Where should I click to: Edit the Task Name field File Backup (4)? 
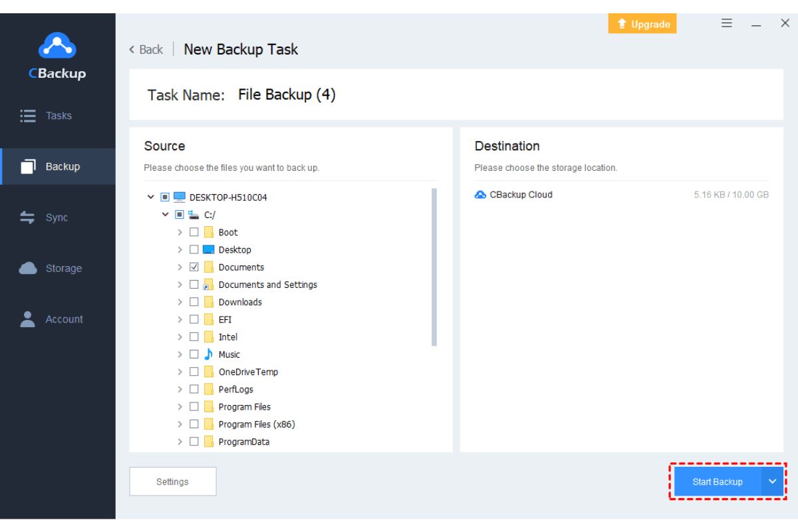(x=287, y=94)
